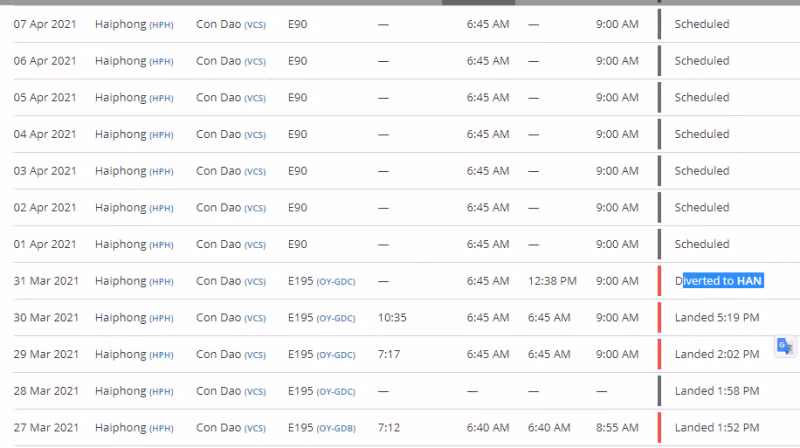Click the 27 Mar 2021 date cell
This screenshot has width=800, height=448.
pyautogui.click(x=46, y=428)
